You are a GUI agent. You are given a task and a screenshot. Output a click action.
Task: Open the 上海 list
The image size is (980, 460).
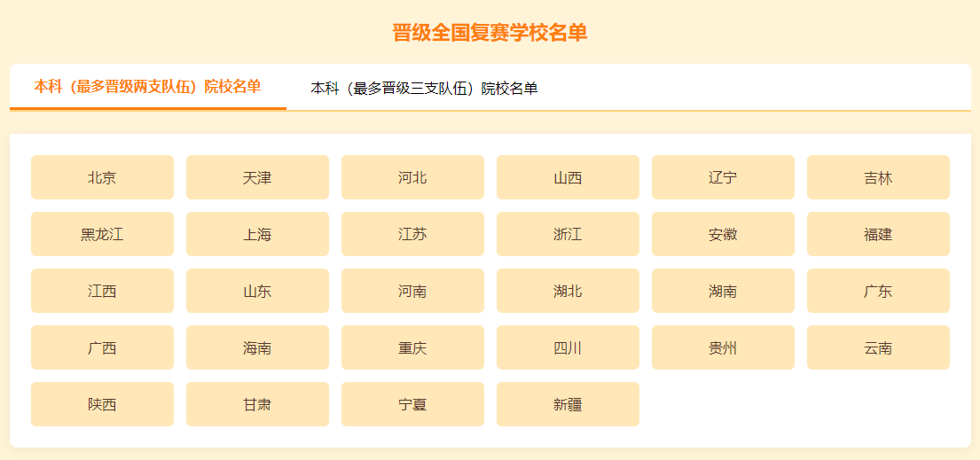click(257, 234)
